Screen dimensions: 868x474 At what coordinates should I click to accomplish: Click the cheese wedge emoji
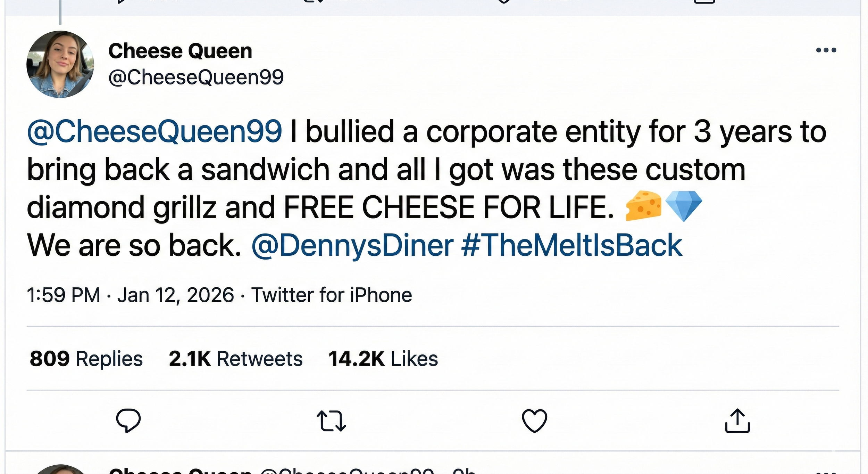pyautogui.click(x=643, y=206)
